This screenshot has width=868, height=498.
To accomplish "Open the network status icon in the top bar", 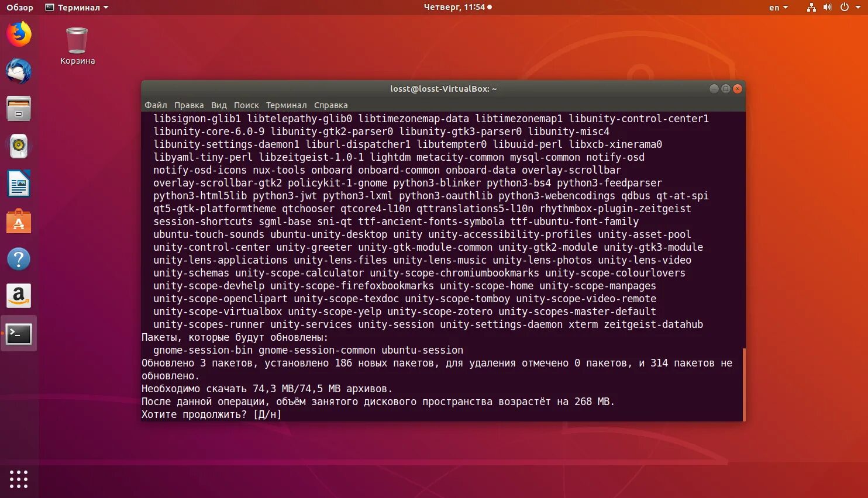I will coord(811,8).
